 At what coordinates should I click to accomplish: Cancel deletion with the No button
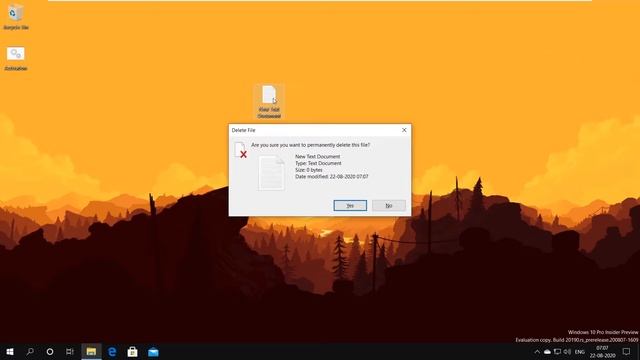coord(389,205)
